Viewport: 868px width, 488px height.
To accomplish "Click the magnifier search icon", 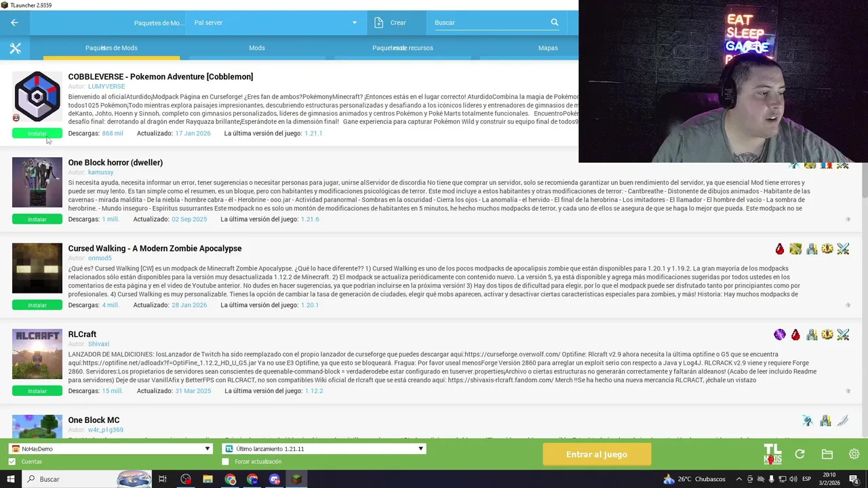I will [555, 22].
